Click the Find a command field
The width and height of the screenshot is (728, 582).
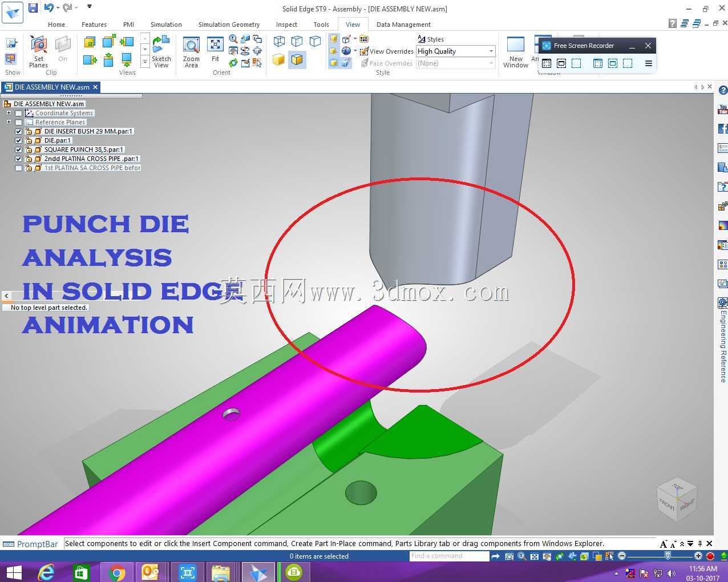coord(449,556)
